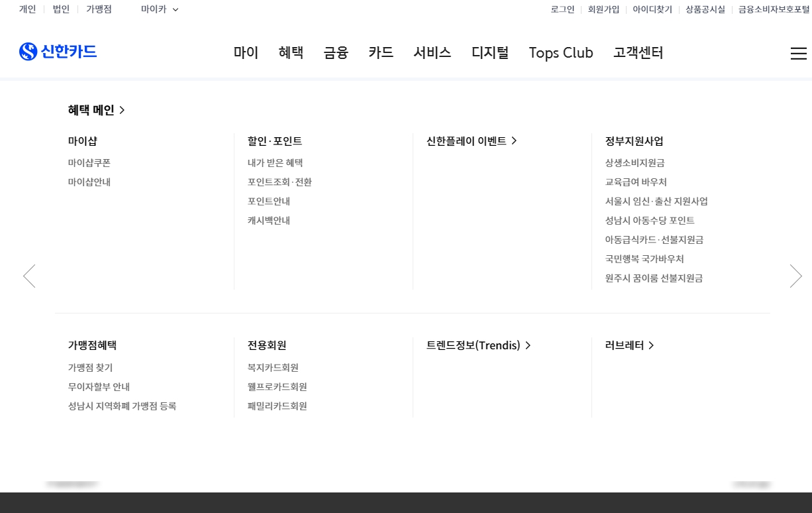Open 혜택 메인 with its chevron

[x=97, y=110]
